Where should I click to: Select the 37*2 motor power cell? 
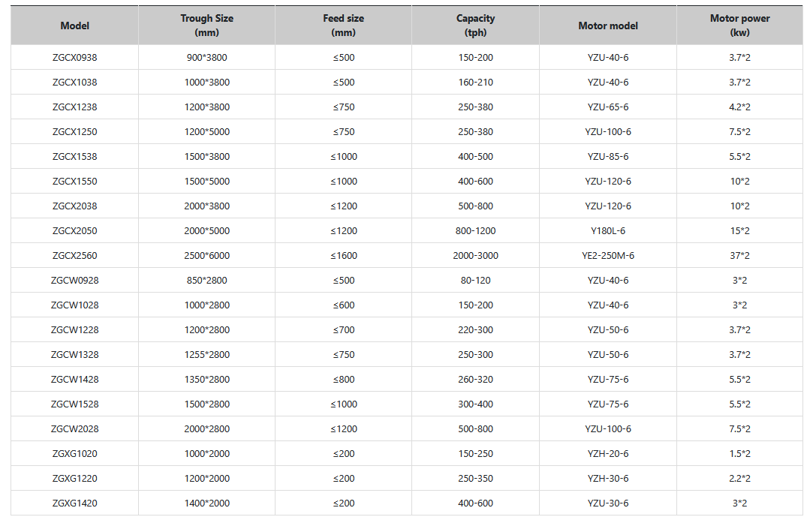740,256
